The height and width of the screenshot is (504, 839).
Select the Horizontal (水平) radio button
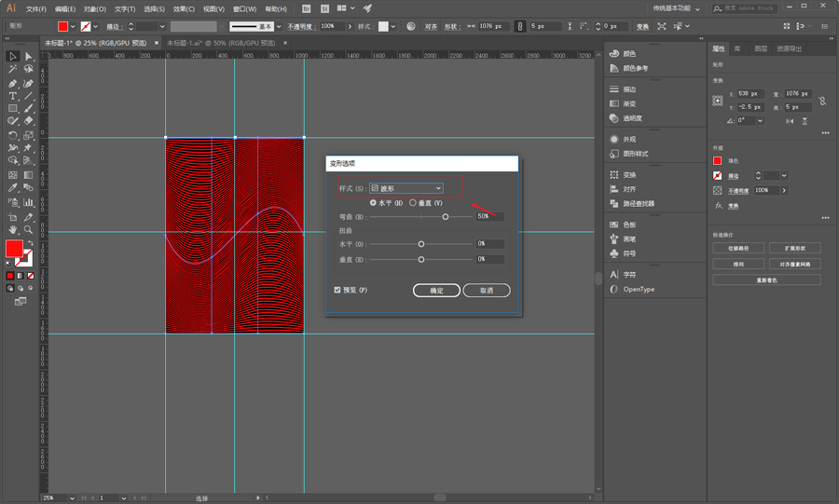374,202
